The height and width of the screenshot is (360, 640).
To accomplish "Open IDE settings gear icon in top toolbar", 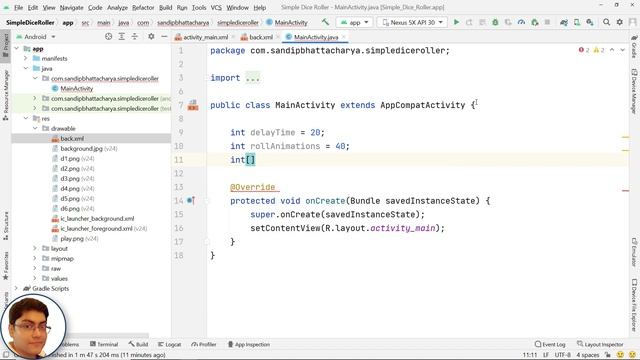I will click(620, 22).
